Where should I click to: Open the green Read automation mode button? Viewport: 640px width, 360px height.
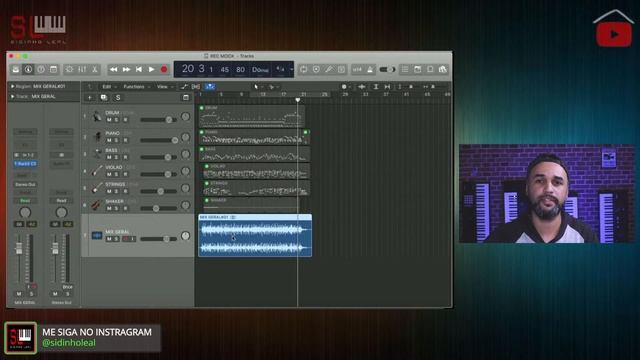[25, 201]
